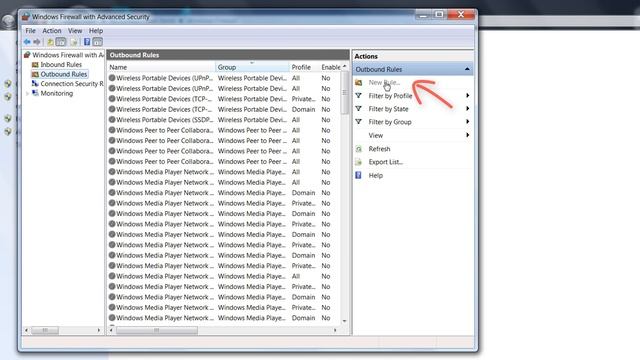This screenshot has height=360, width=640.
Task: Click the rules list scroll up arrow
Action: [x=345, y=66]
